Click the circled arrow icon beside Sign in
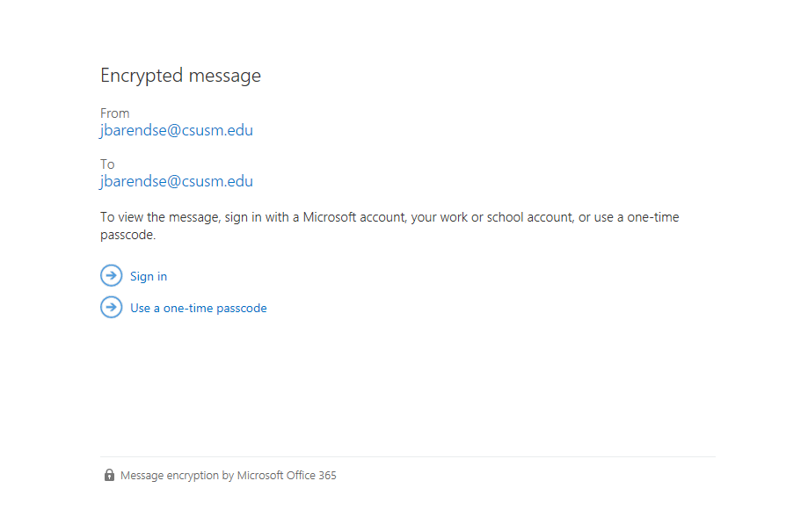 coord(112,276)
